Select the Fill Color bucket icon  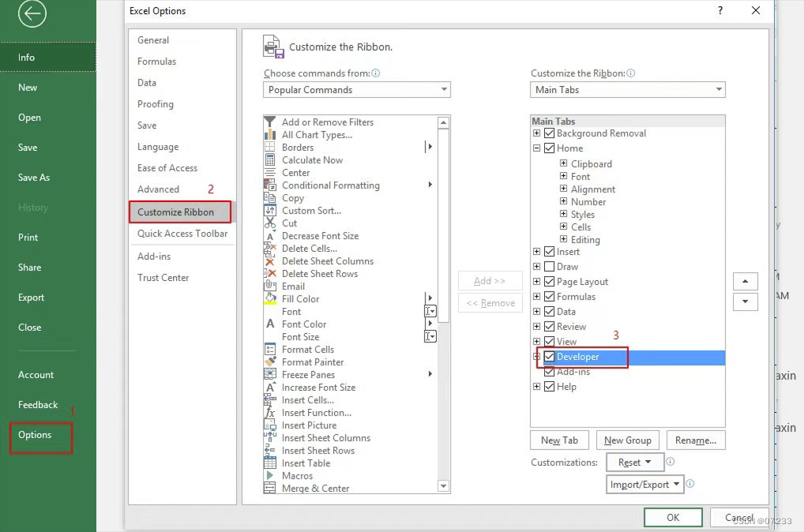269,299
